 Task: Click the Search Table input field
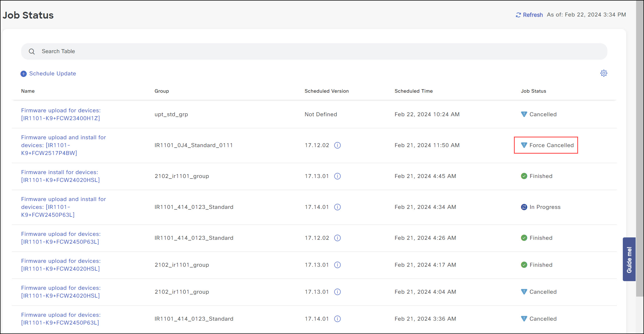point(314,51)
